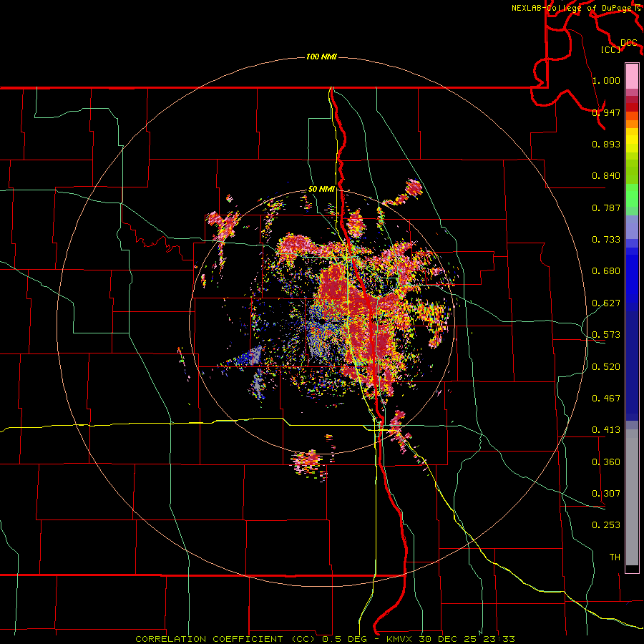
Task: Select the 0.627 color scale value
Action: click(606, 303)
